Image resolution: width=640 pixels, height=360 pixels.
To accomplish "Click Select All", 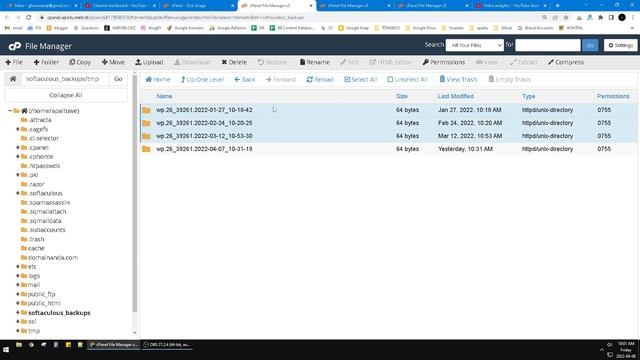I will click(x=360, y=79).
